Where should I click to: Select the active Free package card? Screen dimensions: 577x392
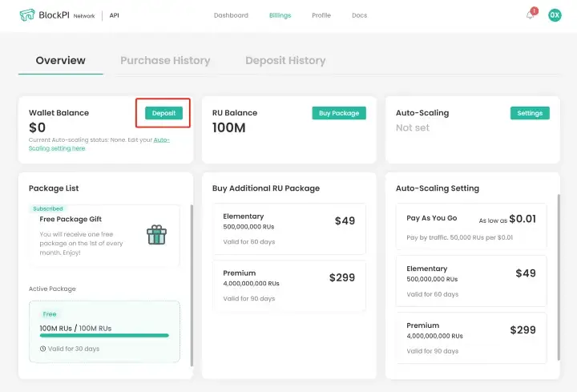(104, 332)
